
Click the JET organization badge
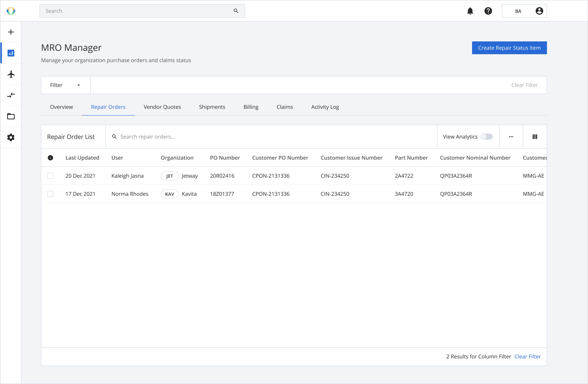coord(169,176)
